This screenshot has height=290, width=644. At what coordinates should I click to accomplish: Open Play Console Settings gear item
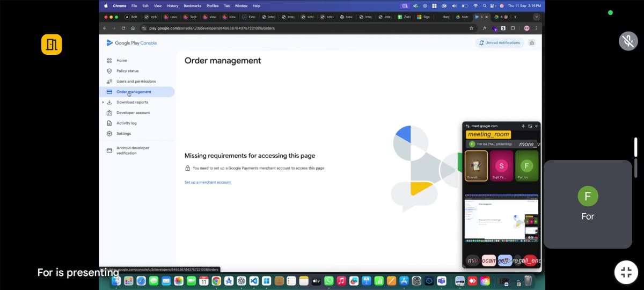pos(123,134)
